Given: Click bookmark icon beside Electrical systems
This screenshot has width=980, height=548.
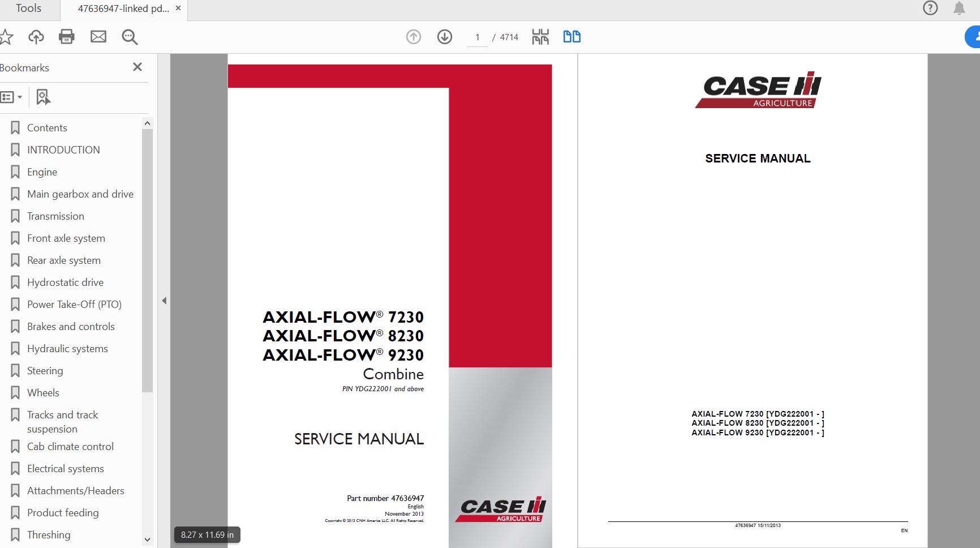Looking at the screenshot, I should pos(15,469).
